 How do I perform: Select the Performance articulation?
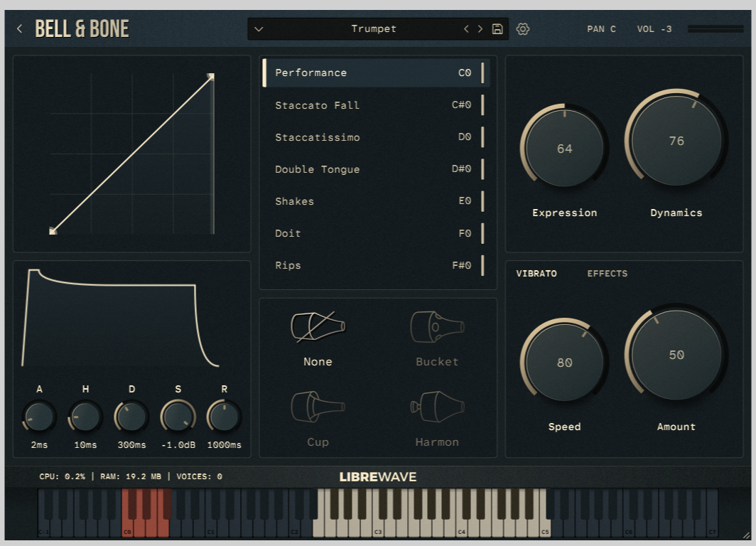click(376, 73)
